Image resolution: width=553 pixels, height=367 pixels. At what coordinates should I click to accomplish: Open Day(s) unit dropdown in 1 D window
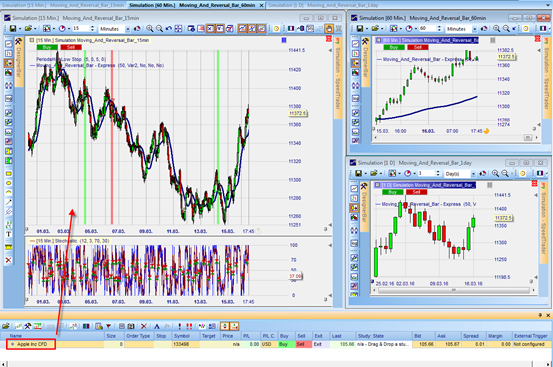473,173
